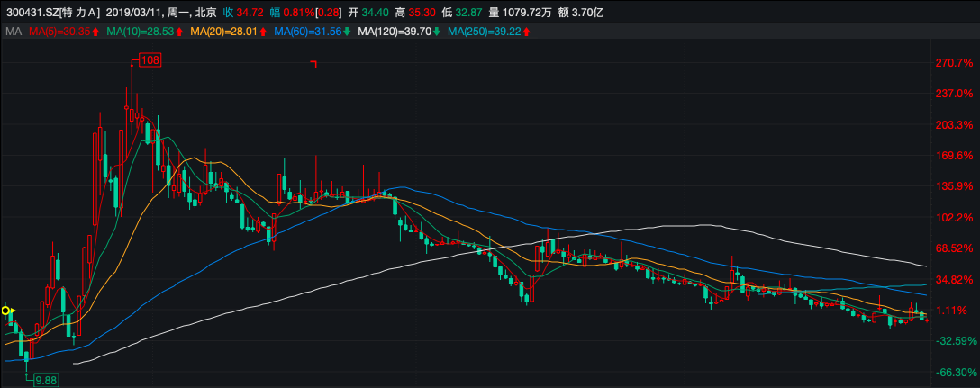The image size is (980, 388).
Task: Open the MA indicator type label
Action: (14, 32)
